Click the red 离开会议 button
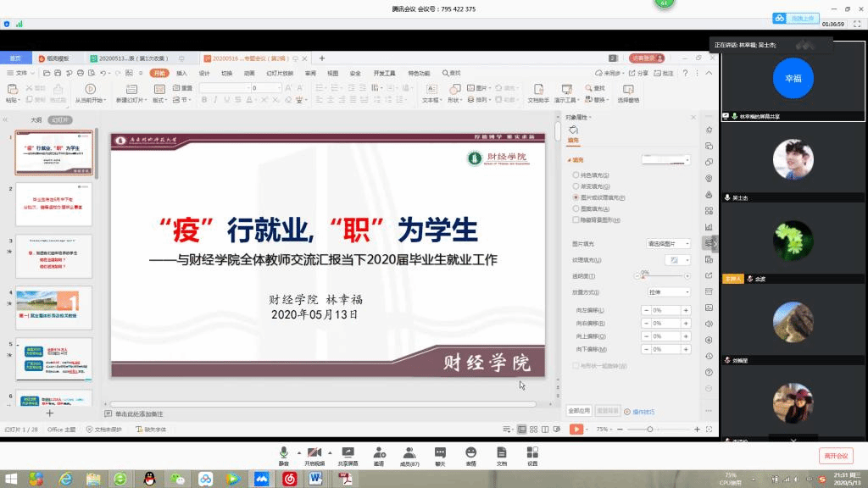This screenshot has height=488, width=868. coord(836,456)
